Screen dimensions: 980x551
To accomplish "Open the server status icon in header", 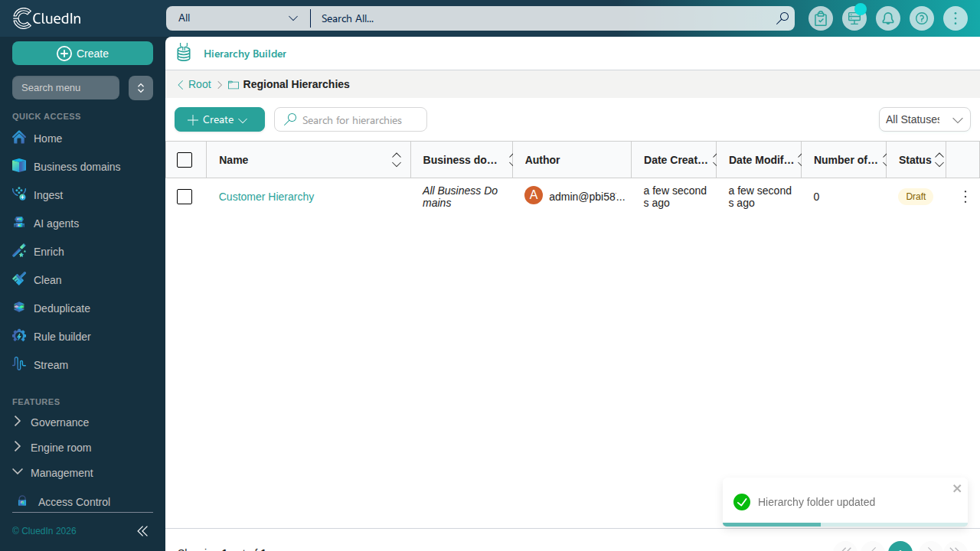I will coord(854,18).
